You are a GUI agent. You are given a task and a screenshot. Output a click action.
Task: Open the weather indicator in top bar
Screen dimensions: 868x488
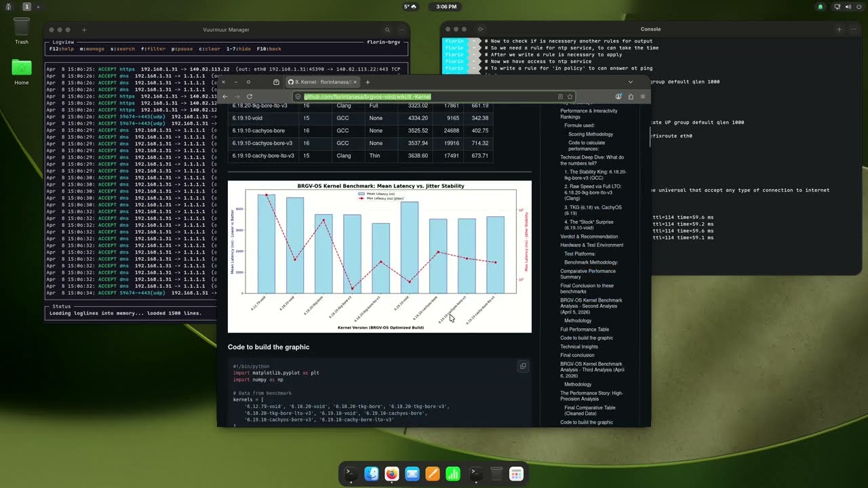coord(410,7)
